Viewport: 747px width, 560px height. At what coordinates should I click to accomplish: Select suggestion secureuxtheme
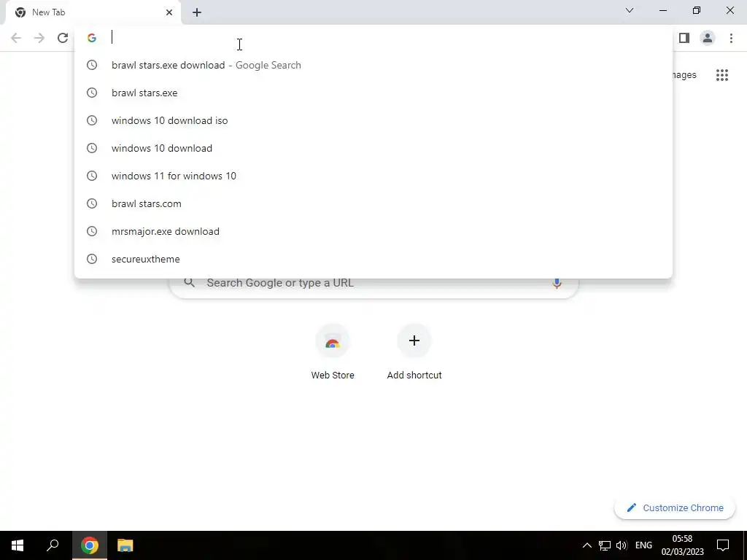coord(373,259)
